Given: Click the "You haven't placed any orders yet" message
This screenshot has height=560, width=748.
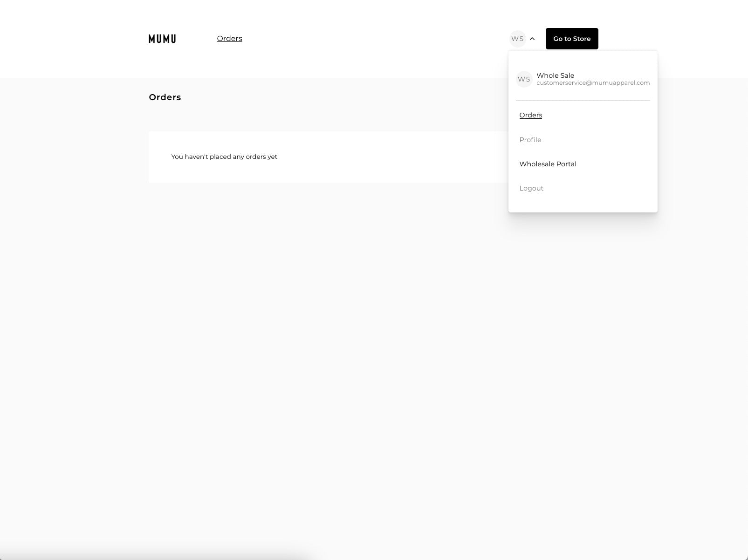Looking at the screenshot, I should [224, 157].
